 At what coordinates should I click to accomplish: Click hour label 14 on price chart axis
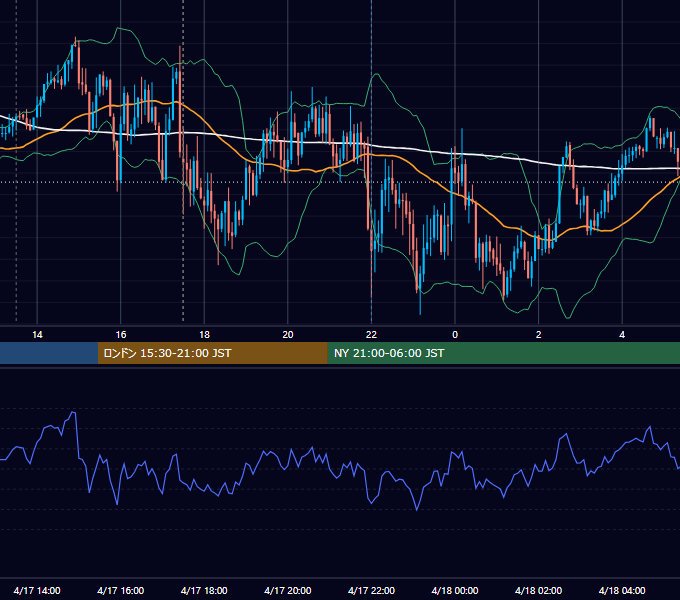click(x=37, y=335)
